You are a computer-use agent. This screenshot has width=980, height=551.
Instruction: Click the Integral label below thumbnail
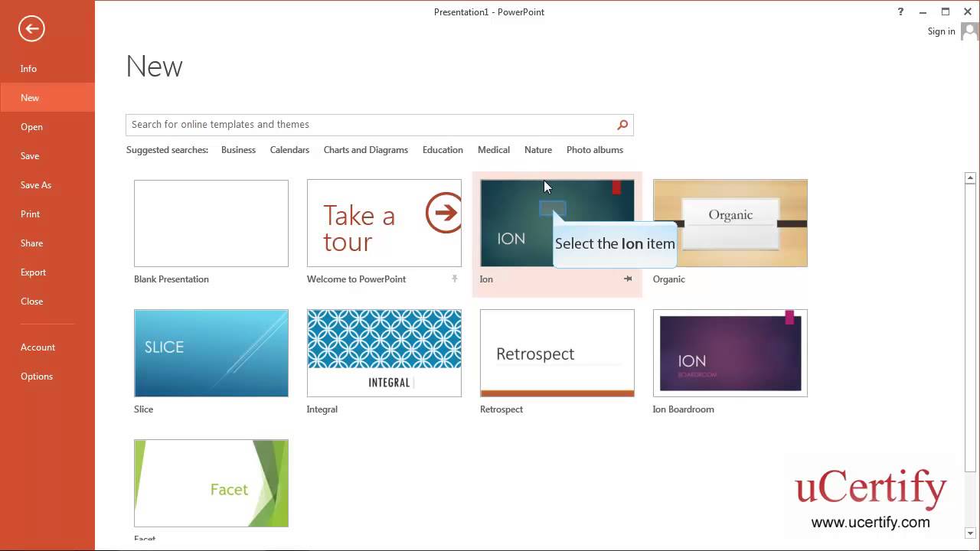tap(322, 409)
